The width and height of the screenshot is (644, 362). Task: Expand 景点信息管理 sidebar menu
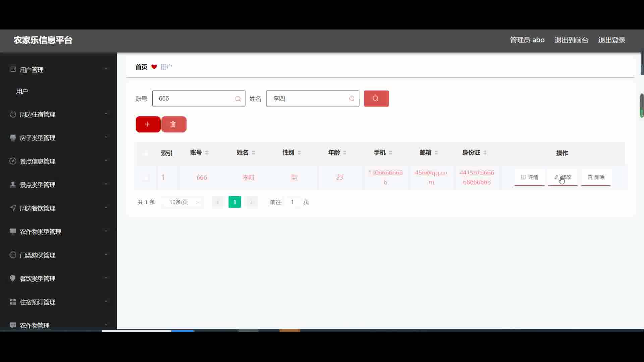[x=58, y=161]
